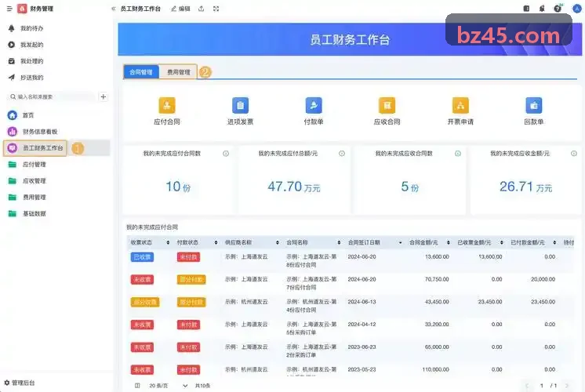This screenshot has width=585, height=392.
Task: Click the sidebar name search field
Action: (52, 96)
